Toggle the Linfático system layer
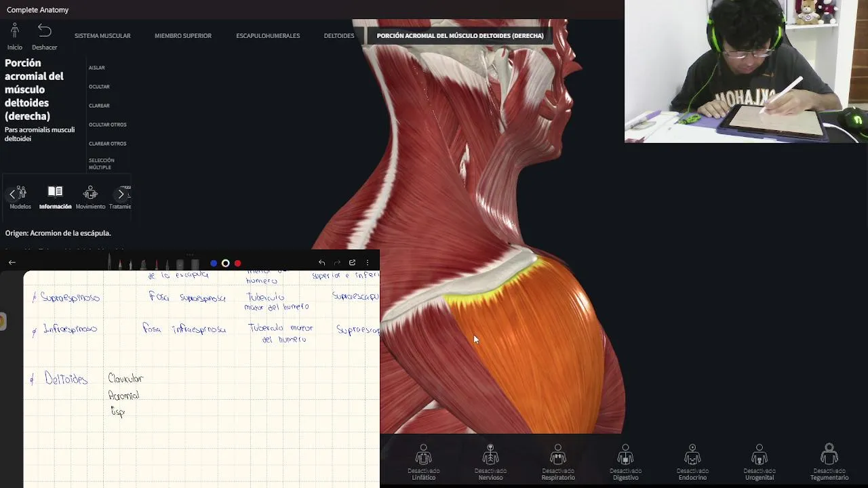The height and width of the screenshot is (488, 868). tap(423, 463)
